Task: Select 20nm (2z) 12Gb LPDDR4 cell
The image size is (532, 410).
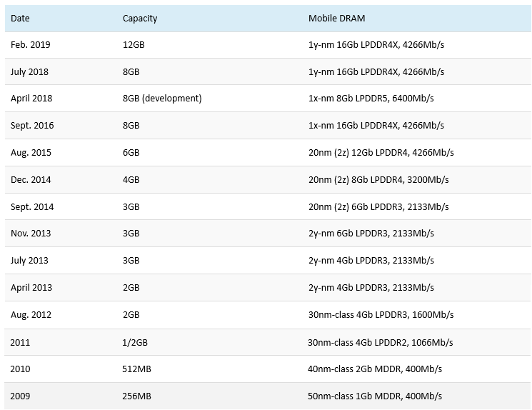Action: 381,153
